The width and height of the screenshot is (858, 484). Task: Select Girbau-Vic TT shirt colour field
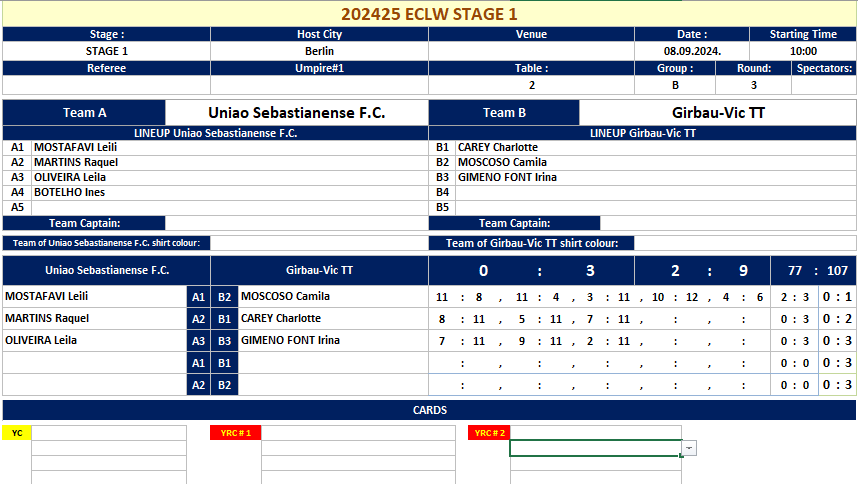click(x=745, y=243)
